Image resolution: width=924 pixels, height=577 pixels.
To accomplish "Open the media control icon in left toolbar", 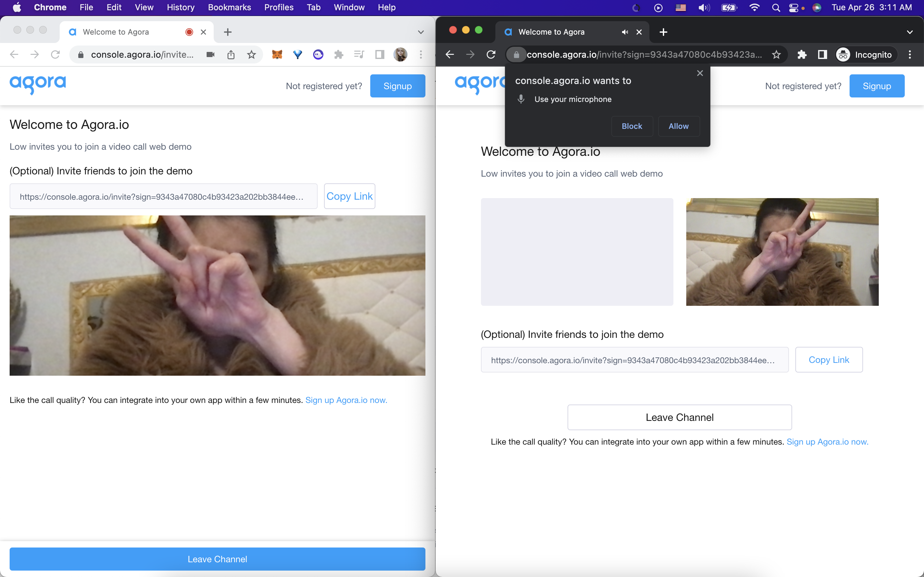I will pyautogui.click(x=359, y=54).
